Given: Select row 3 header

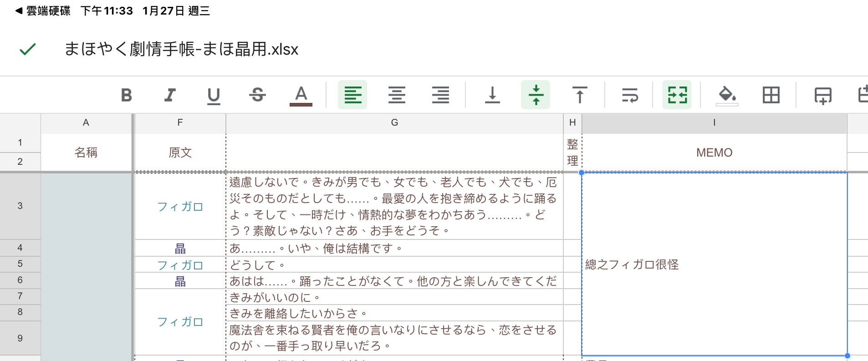Looking at the screenshot, I should 20,206.
